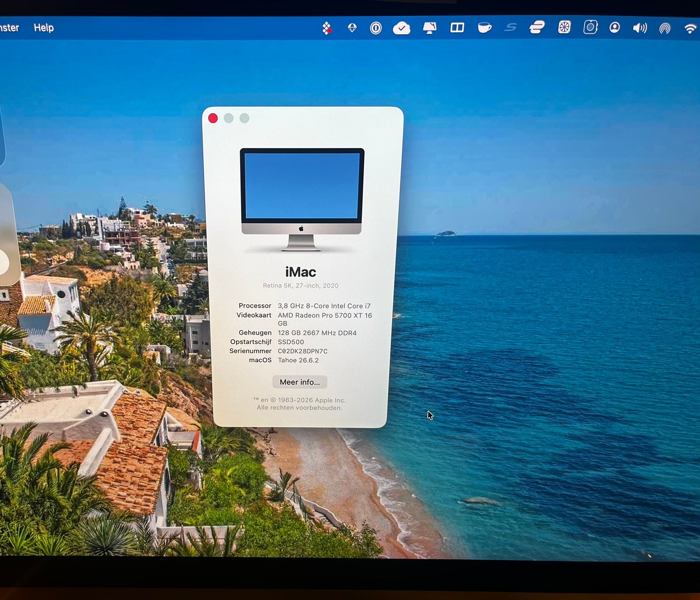Click the screenshot capture menu bar icon
This screenshot has width=700, height=600.
click(590, 28)
